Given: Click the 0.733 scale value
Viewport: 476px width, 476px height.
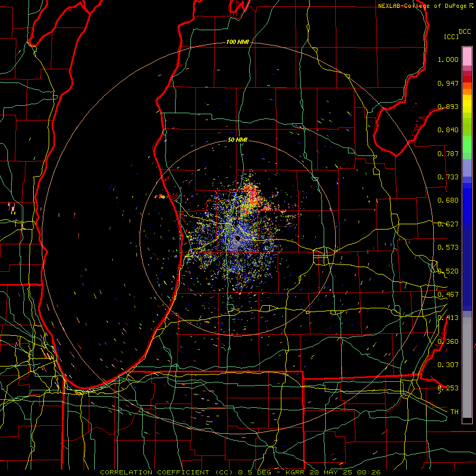Looking at the screenshot, I should 448,177.
